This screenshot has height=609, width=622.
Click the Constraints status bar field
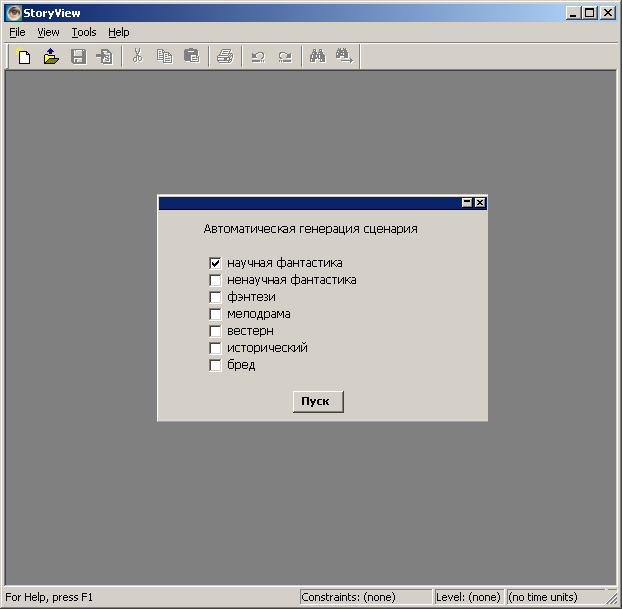[x=365, y=597]
